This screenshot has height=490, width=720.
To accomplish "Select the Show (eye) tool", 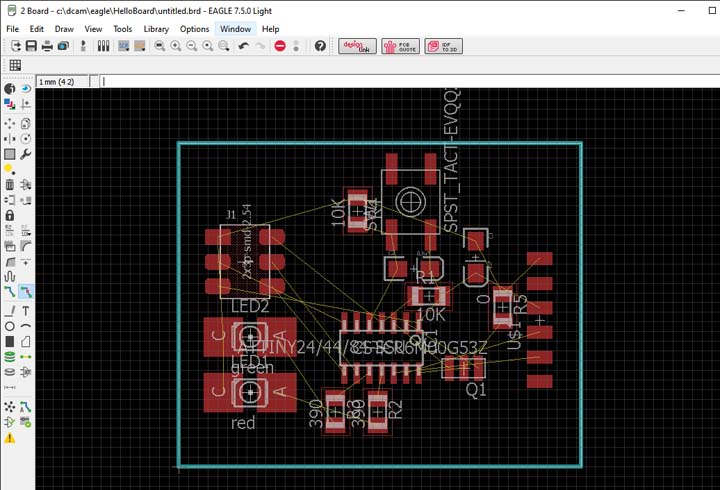I will [x=26, y=89].
